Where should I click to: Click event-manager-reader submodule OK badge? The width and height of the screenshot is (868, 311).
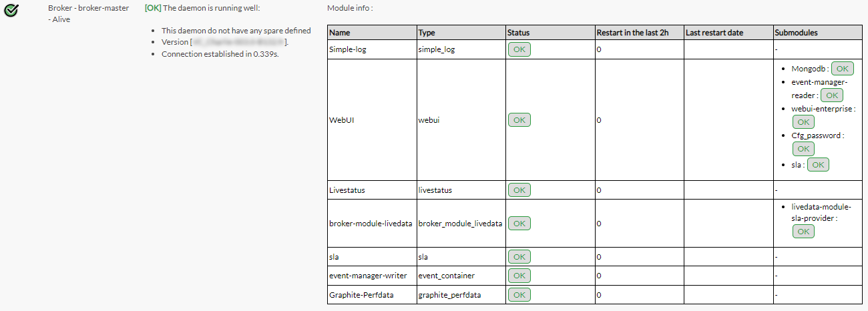[x=831, y=95]
